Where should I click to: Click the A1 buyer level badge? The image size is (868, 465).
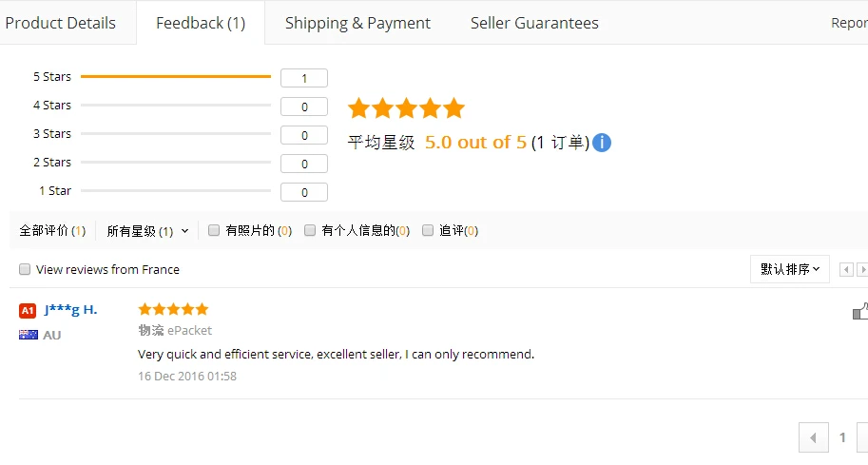(28, 311)
